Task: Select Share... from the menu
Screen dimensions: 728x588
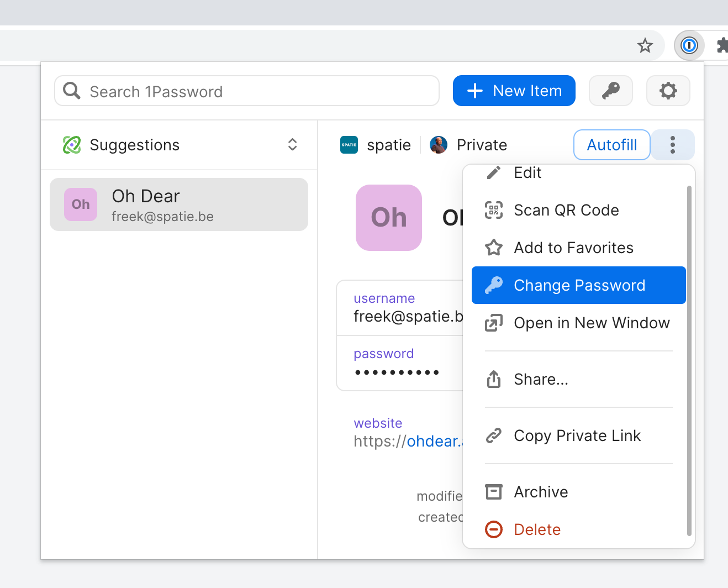Action: (x=579, y=379)
